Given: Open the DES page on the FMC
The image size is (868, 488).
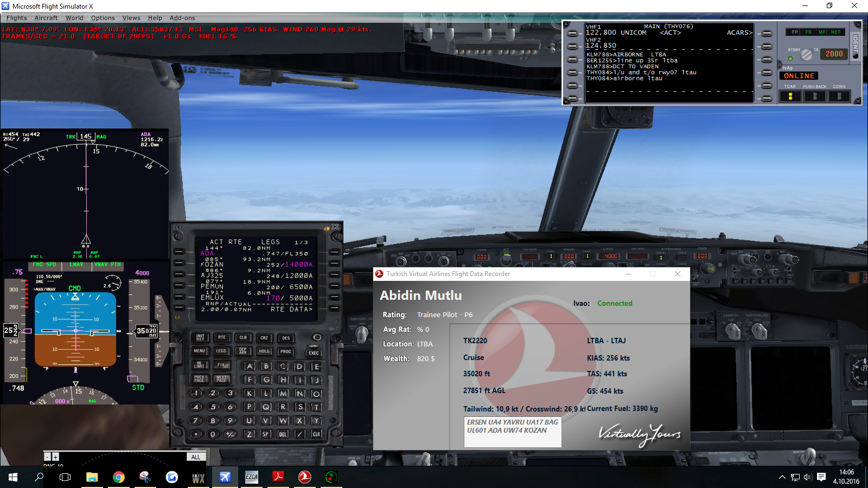Looking at the screenshot, I should (x=286, y=338).
